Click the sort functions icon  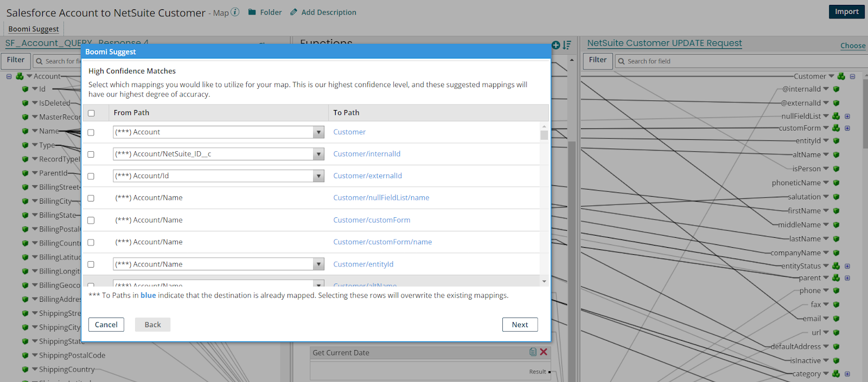click(x=567, y=45)
